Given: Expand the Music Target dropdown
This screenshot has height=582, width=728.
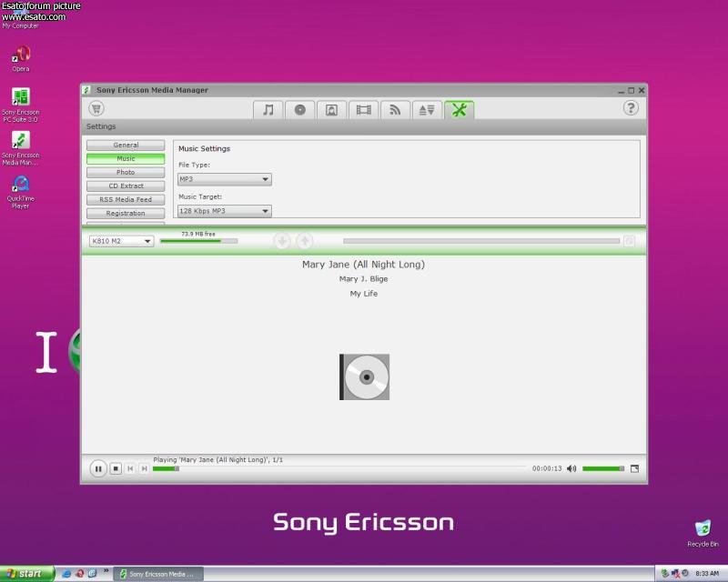Looking at the screenshot, I should coord(225,211).
